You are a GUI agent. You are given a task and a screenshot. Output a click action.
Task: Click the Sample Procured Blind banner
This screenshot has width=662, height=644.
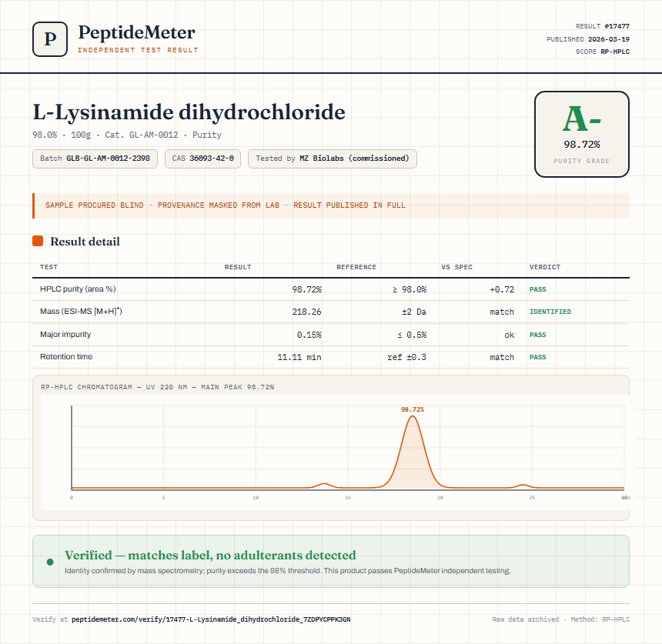point(331,205)
